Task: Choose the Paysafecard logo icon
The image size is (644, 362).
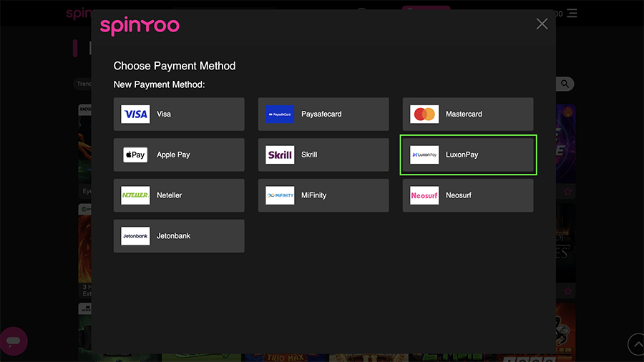Action: click(280, 114)
